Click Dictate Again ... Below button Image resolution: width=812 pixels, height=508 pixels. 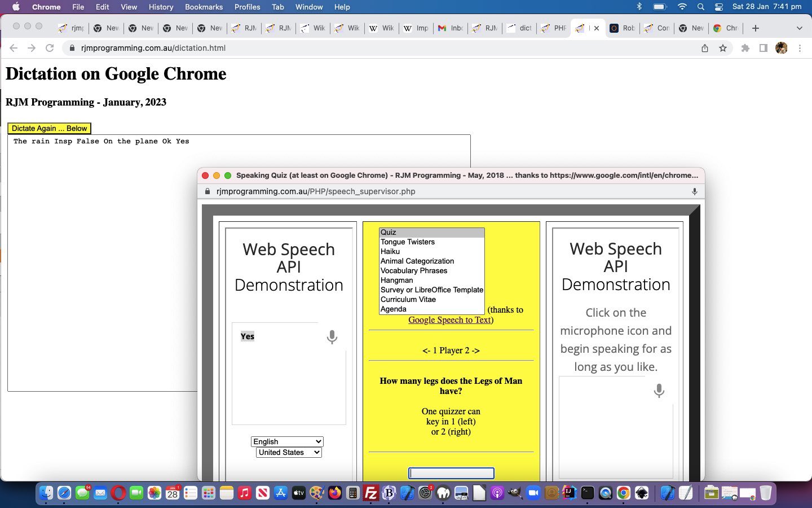pyautogui.click(x=49, y=128)
